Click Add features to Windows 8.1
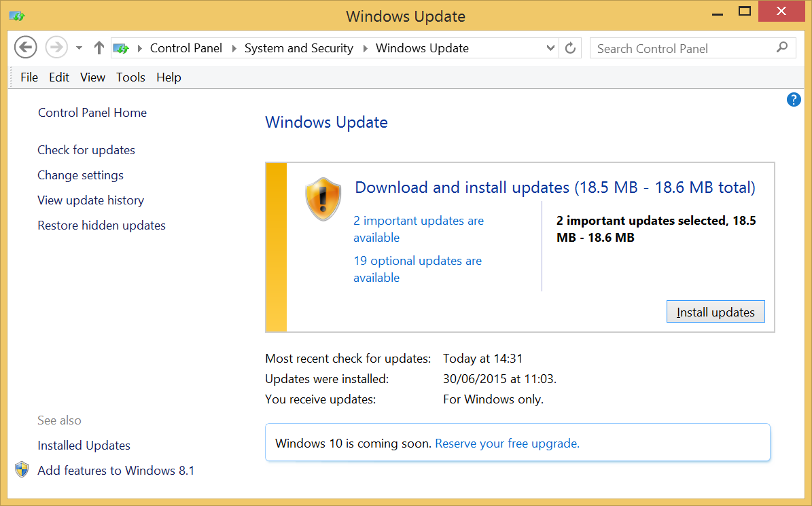This screenshot has height=506, width=812. (x=116, y=470)
